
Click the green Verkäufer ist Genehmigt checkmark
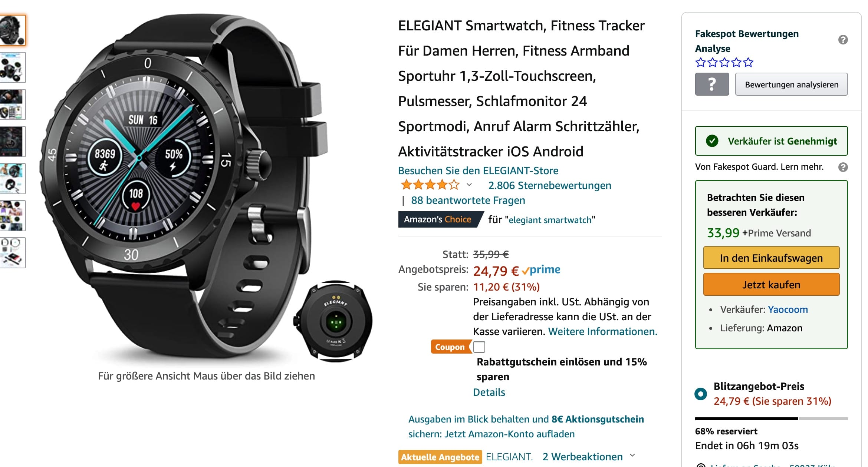click(712, 141)
